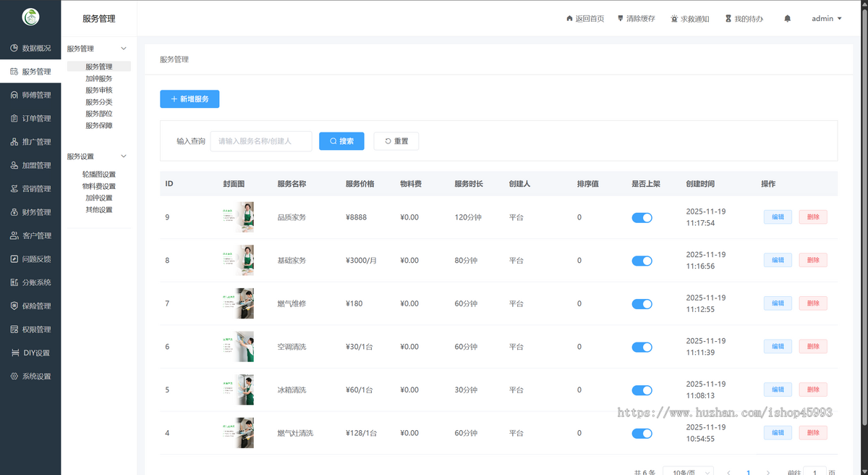Click 编辑 for the 空调清洗 service
The image size is (868, 475).
(777, 346)
